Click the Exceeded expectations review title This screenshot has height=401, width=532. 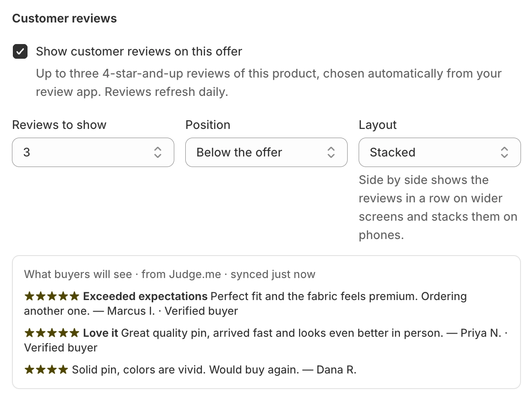(145, 296)
